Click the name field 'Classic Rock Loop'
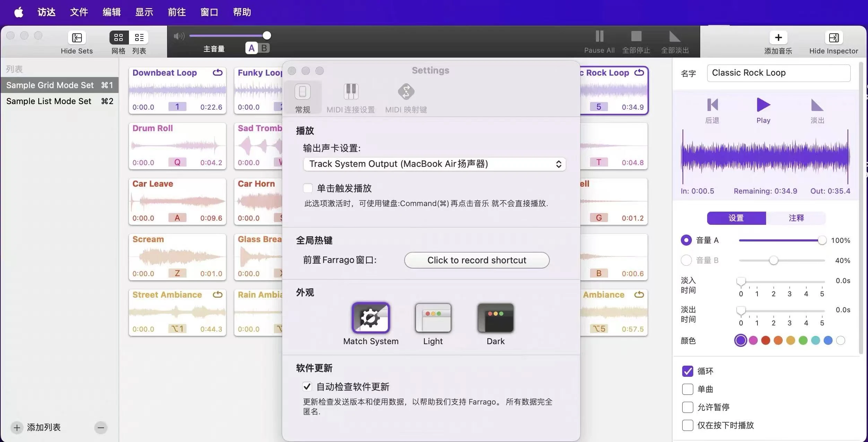Viewport: 868px width, 442px height. tap(779, 73)
